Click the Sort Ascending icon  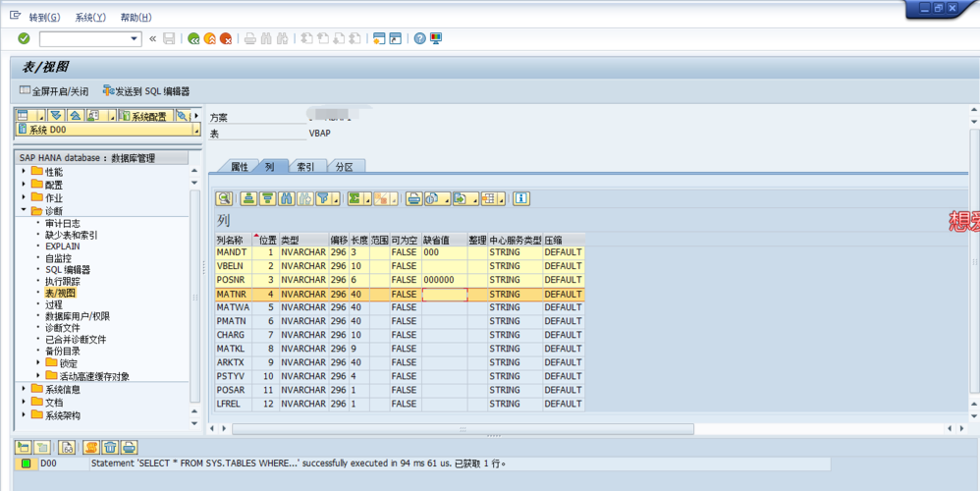point(249,198)
